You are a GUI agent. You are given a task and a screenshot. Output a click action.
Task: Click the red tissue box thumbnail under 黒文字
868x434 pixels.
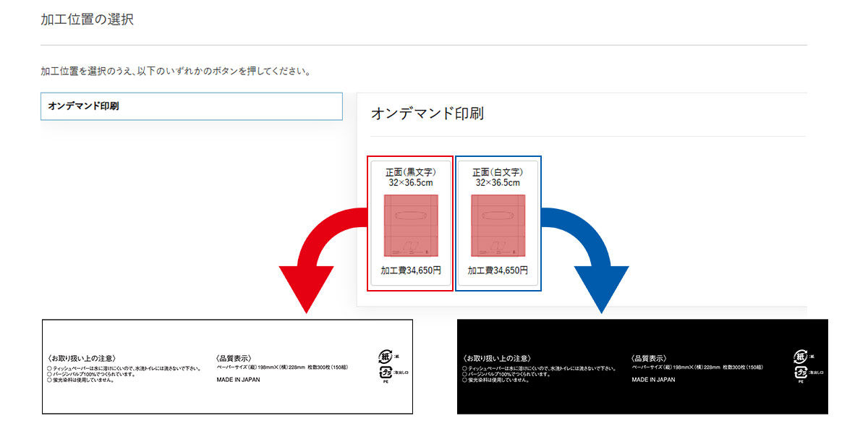(411, 226)
